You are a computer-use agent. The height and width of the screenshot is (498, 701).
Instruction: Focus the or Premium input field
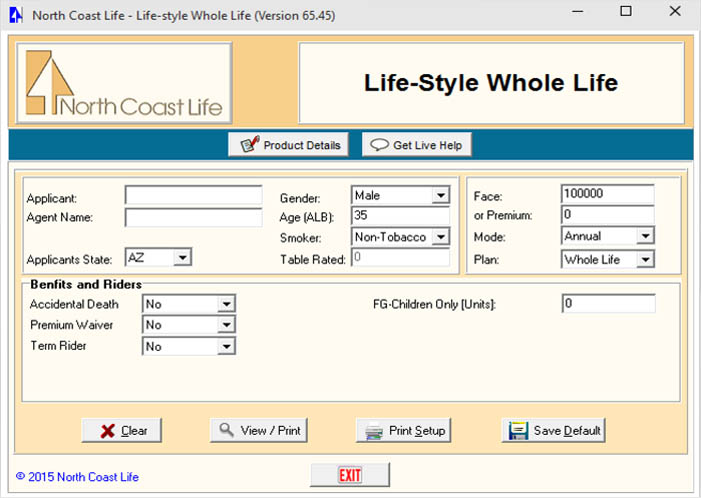tap(608, 215)
